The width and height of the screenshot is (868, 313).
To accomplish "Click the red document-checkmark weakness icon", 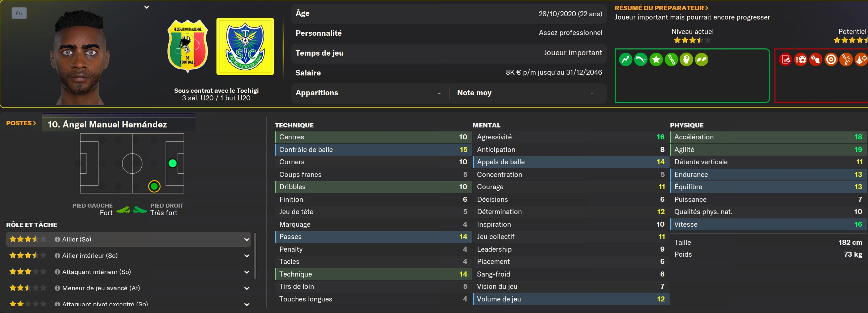I will click(x=786, y=60).
